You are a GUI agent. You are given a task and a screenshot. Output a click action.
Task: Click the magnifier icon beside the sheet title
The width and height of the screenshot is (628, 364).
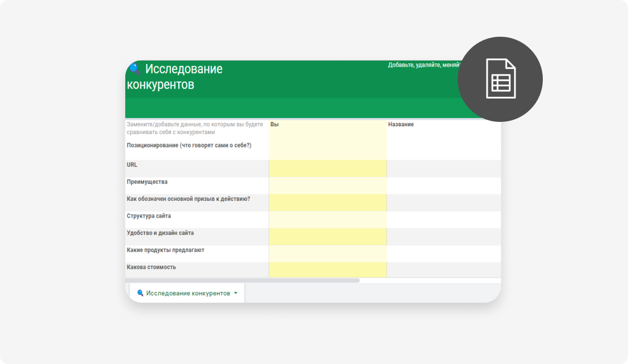[x=135, y=68]
